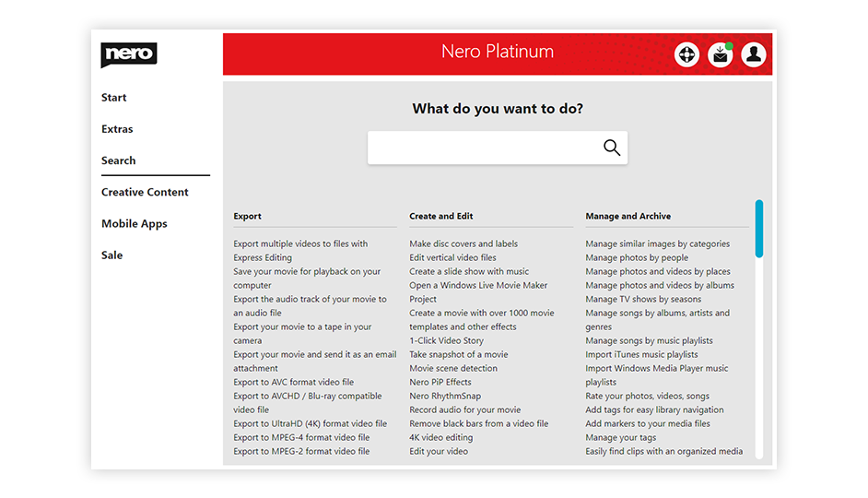Open Easily find clips with organized media

coord(664,452)
